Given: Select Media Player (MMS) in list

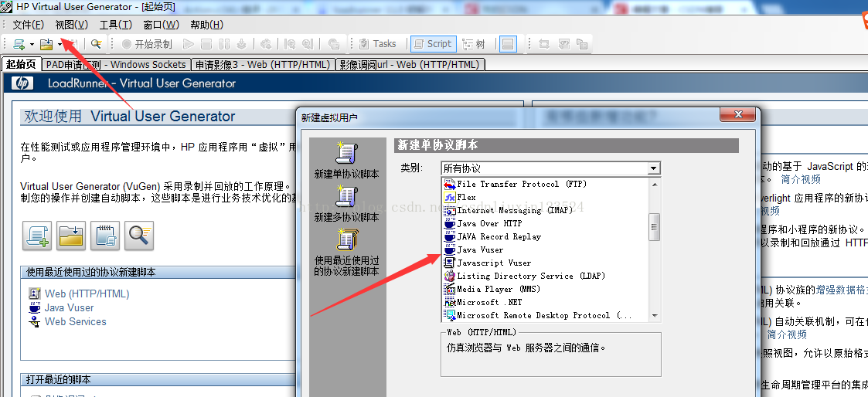Looking at the screenshot, I should 499,289.
